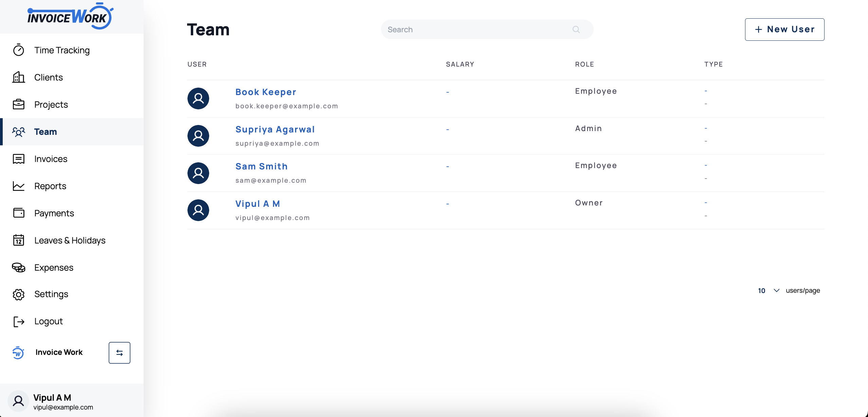
Task: Open Supriya Agarwal's profile link
Action: coord(275,129)
